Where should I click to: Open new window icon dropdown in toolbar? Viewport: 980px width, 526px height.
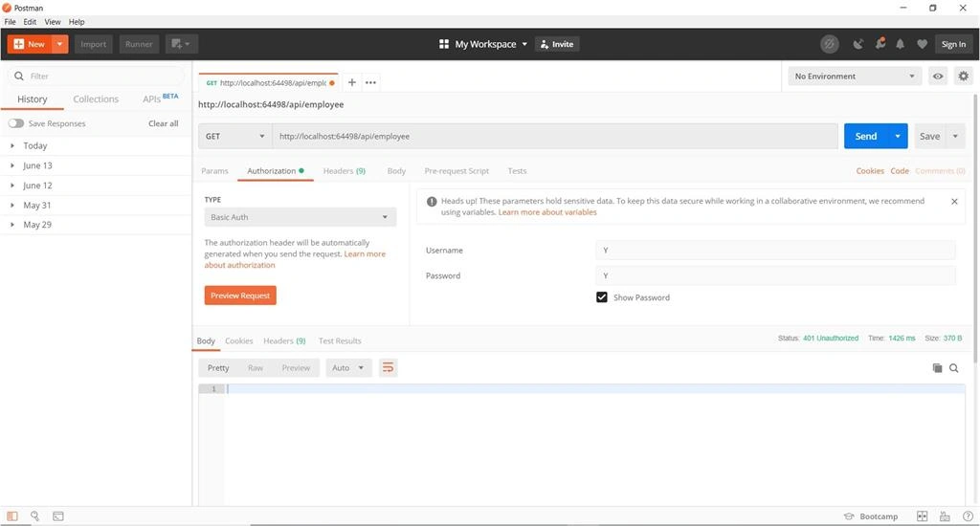[181, 44]
